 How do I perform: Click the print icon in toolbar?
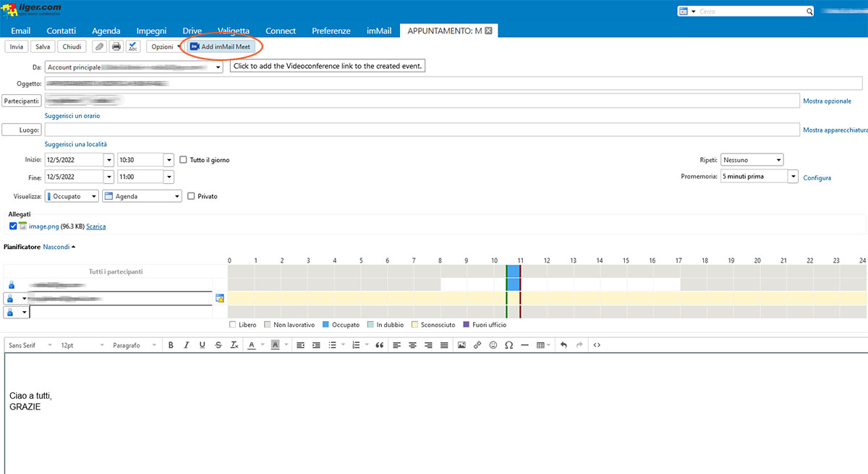pyautogui.click(x=116, y=46)
